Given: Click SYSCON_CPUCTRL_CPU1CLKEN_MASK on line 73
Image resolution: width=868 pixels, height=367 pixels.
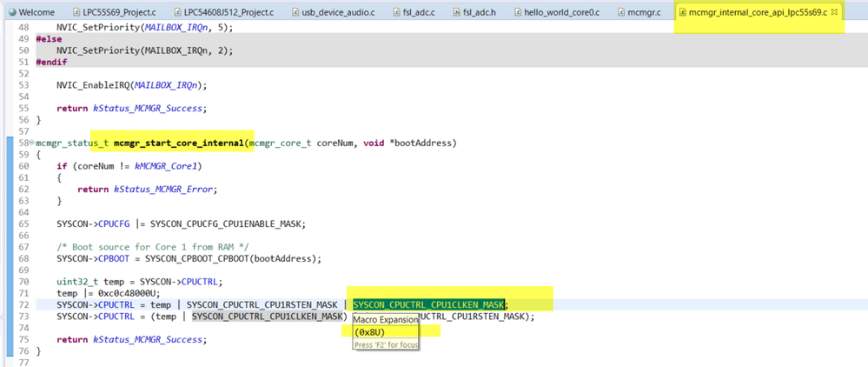Looking at the screenshot, I should pos(268,317).
